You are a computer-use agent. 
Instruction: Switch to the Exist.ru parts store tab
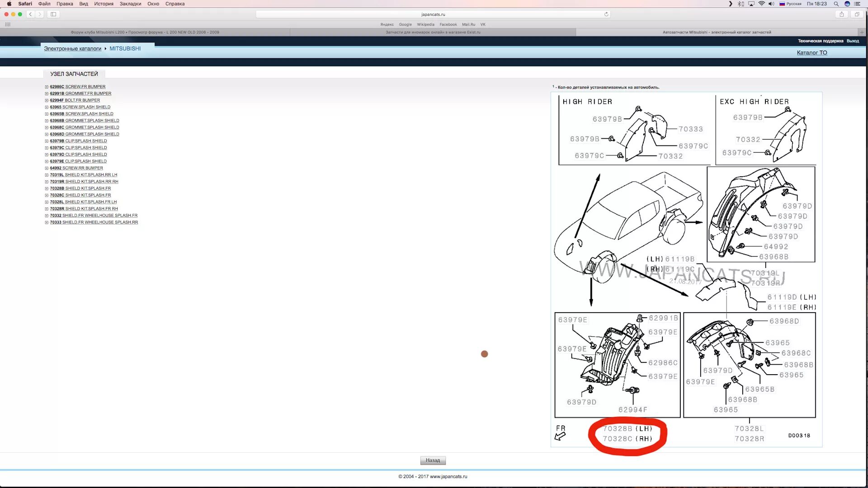pos(433,33)
